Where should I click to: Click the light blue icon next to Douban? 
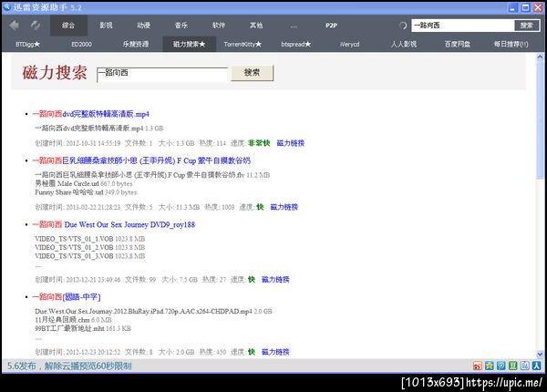tap(525, 366)
